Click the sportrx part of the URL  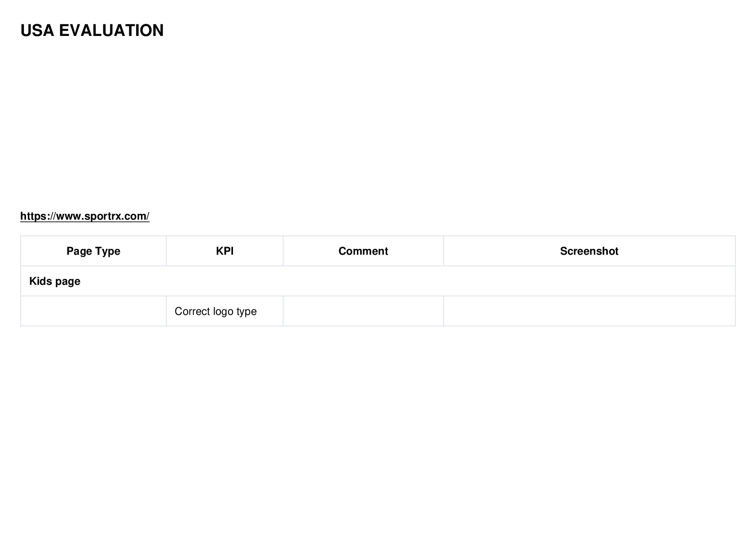[x=103, y=217]
